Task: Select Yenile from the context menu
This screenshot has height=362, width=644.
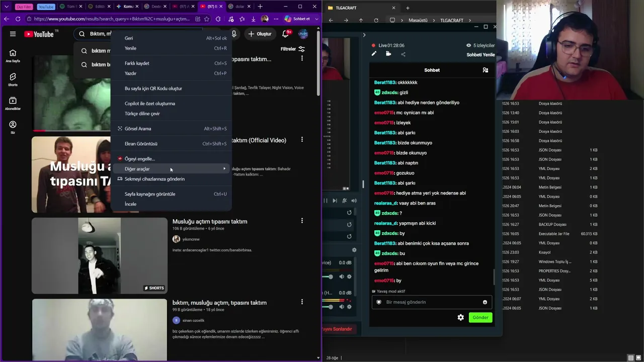Action: (171, 48)
